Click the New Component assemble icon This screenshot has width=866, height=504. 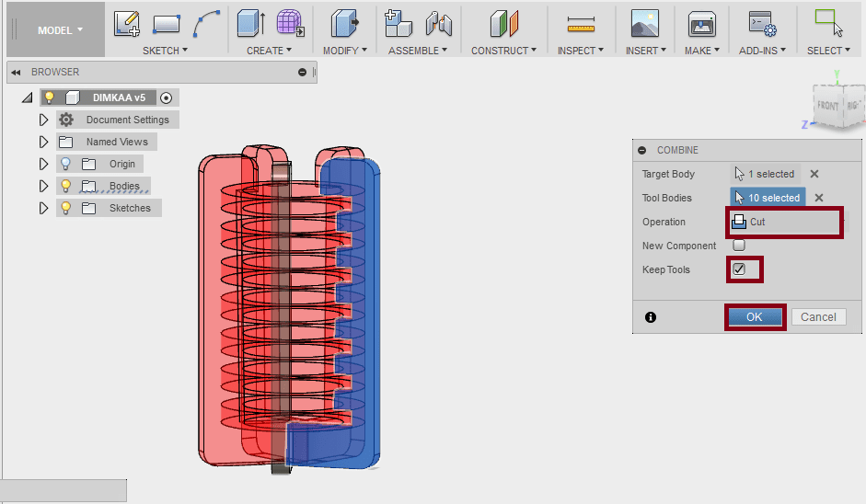(x=398, y=24)
